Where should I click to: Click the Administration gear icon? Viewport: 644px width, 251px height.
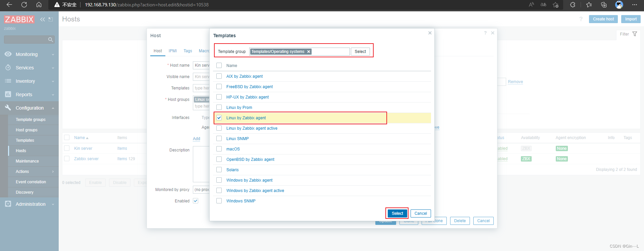tap(8, 204)
